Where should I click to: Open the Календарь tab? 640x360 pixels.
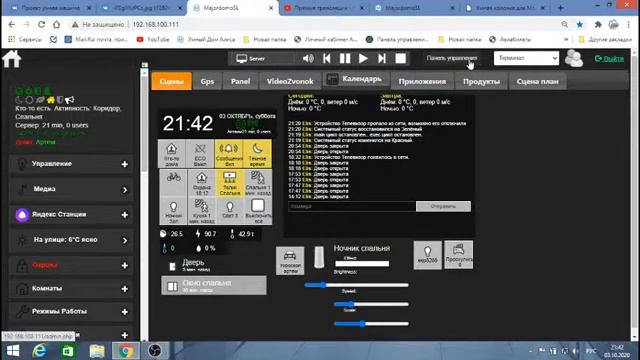point(356,79)
